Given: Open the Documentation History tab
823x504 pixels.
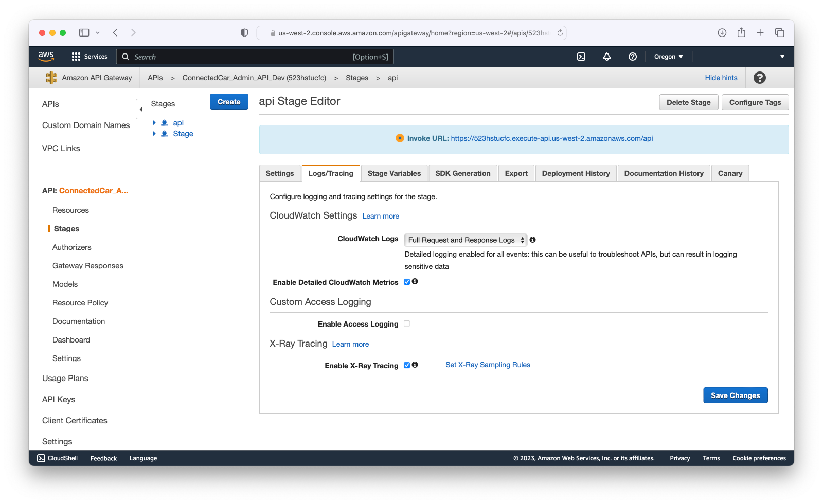Looking at the screenshot, I should tap(664, 173).
